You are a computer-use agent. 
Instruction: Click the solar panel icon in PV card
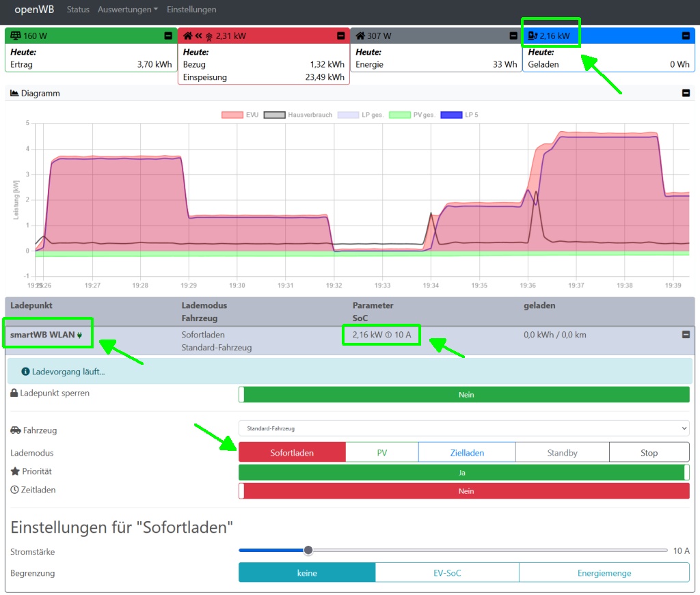(x=15, y=36)
